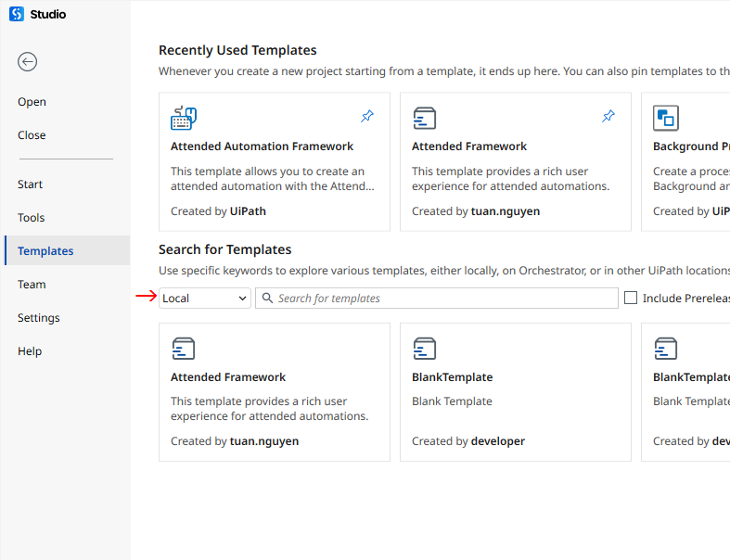Select the Tools sidebar item

[x=32, y=217]
